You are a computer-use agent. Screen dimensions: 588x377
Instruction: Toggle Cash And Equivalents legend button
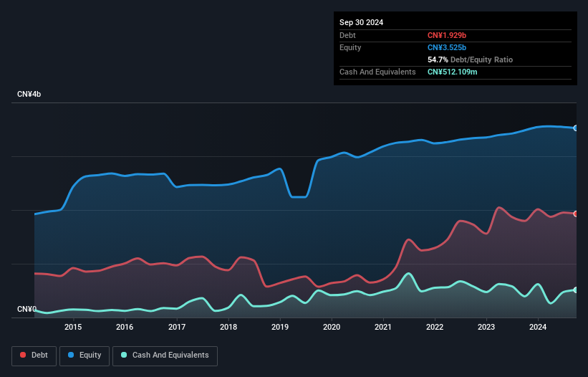pos(165,355)
